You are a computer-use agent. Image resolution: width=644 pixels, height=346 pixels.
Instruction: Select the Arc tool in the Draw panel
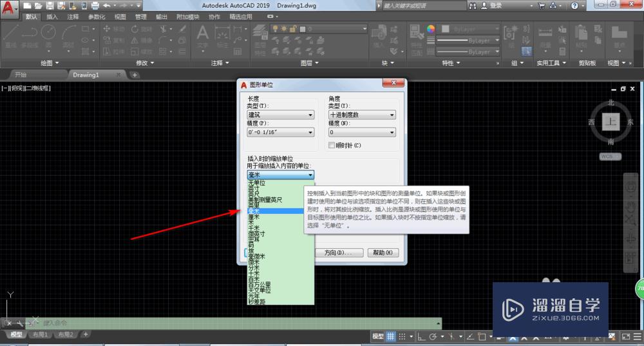point(69,36)
